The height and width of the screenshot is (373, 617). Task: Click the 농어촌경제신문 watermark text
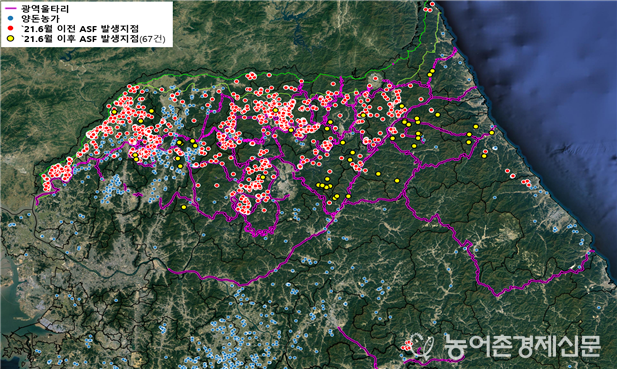point(523,346)
